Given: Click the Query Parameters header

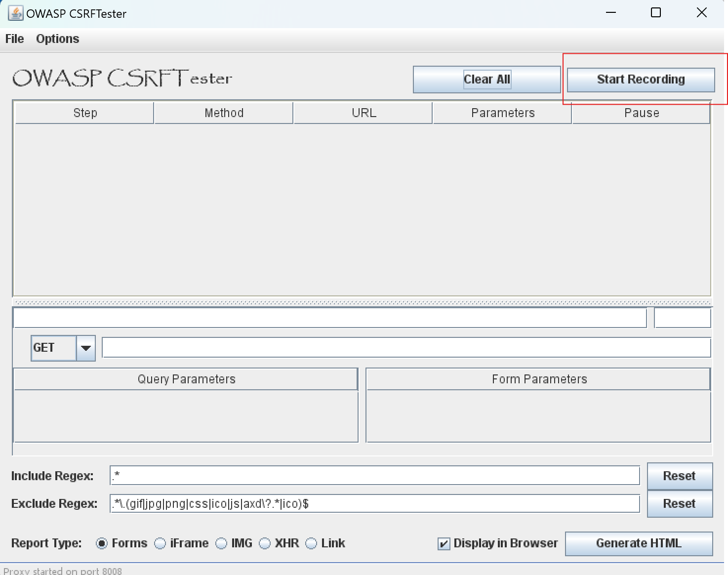Looking at the screenshot, I should point(186,379).
